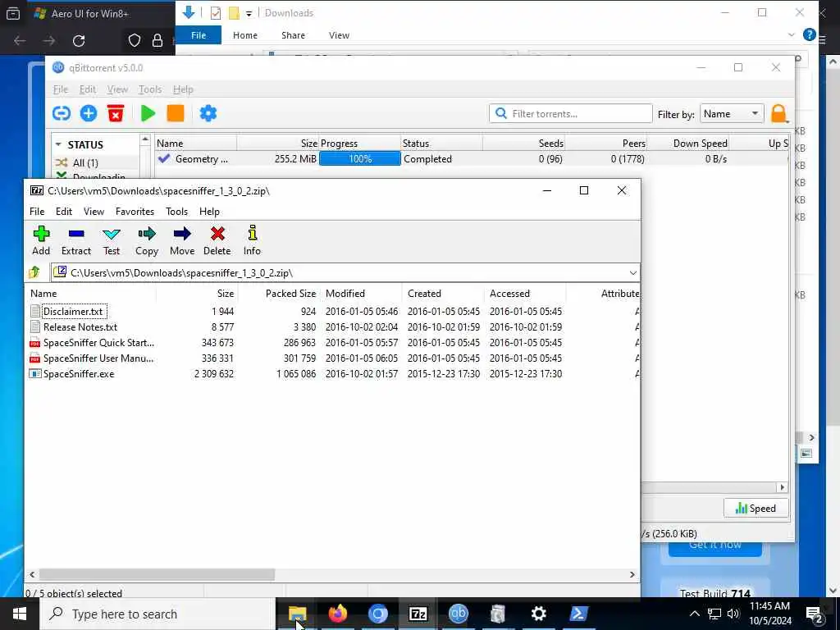
Task: Open the 7-Zip Edit menu
Action: [64, 212]
